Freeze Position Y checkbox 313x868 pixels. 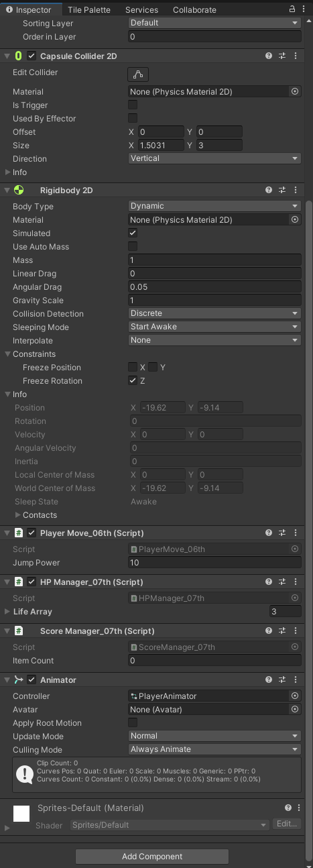153,367
